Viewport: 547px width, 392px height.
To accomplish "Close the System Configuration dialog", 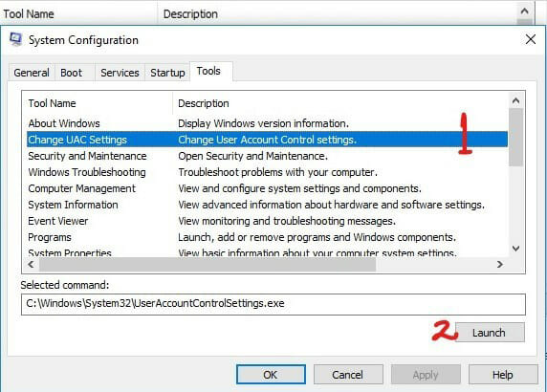I will [530, 39].
